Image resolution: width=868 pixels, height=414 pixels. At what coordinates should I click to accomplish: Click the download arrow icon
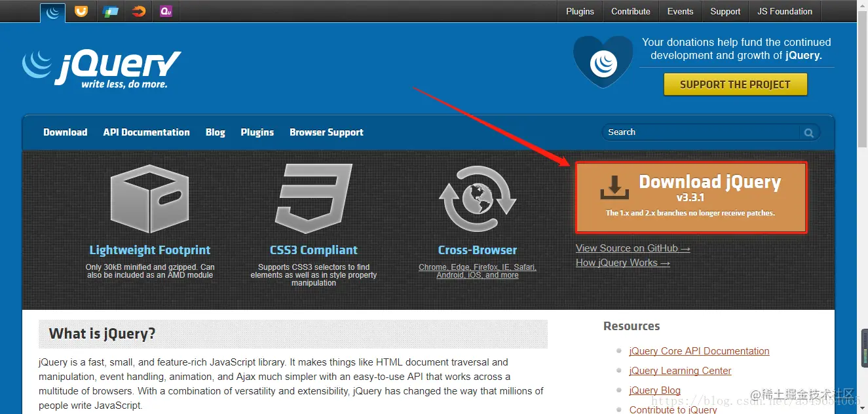[614, 187]
